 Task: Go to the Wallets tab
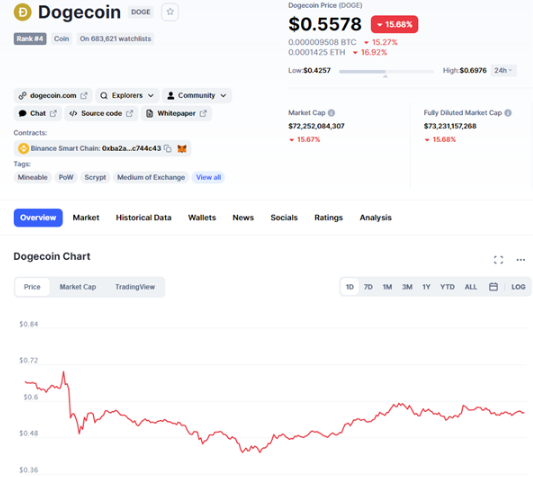(202, 218)
